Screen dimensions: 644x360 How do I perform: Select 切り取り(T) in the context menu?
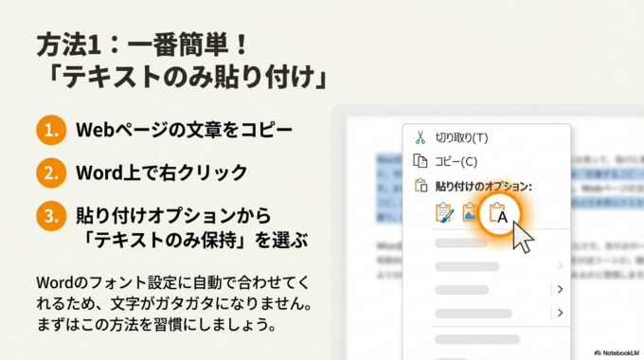[461, 137]
